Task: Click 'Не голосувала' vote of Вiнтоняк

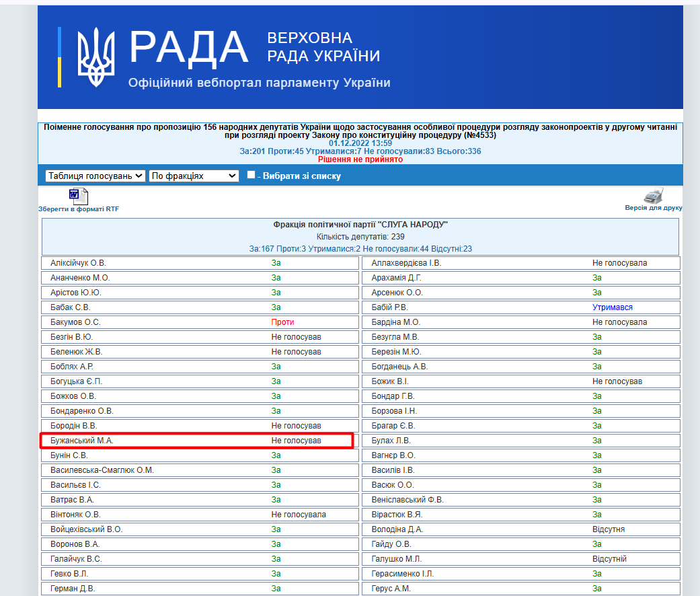Action: coord(299,515)
